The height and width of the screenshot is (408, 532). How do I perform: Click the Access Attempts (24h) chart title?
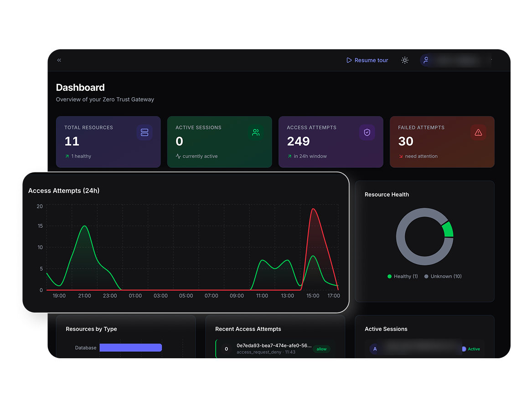tap(64, 191)
